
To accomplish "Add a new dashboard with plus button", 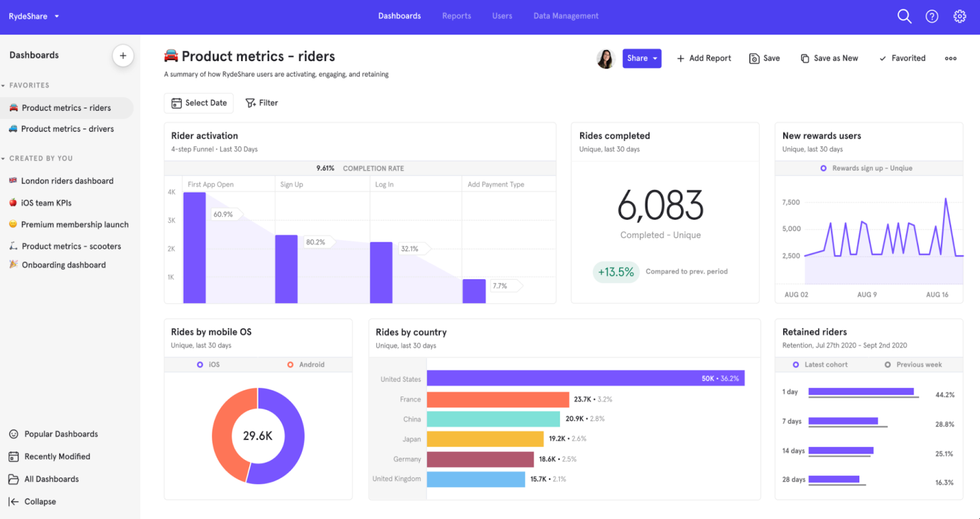I will [123, 56].
